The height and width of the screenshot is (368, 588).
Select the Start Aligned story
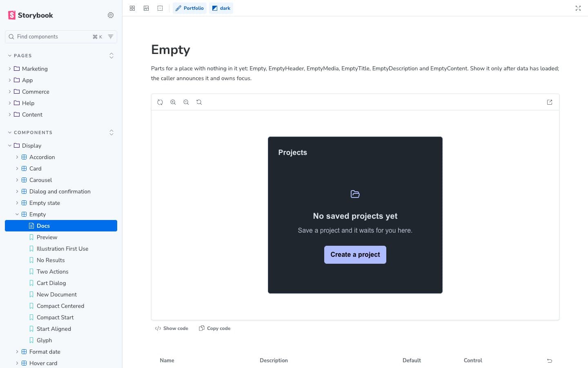click(x=61, y=329)
